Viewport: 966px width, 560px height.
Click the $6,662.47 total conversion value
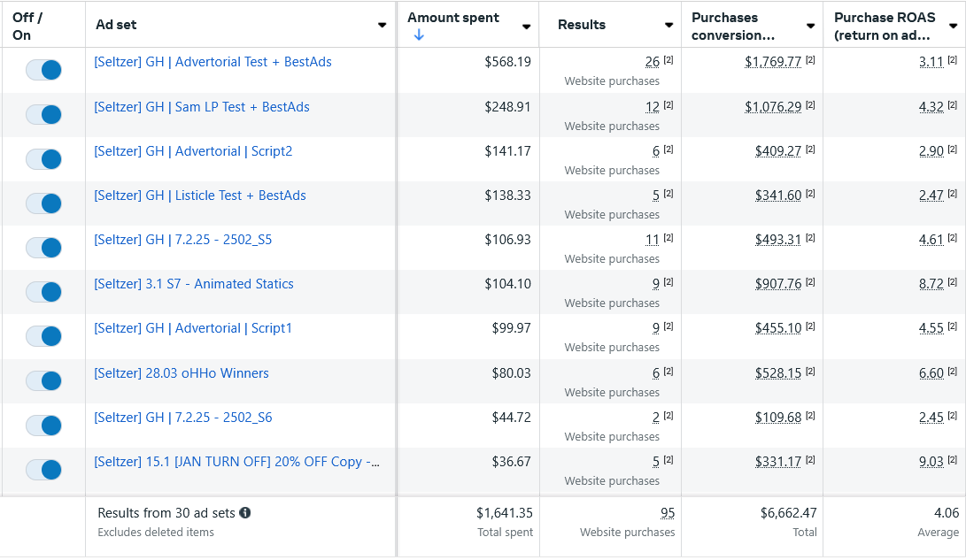[x=789, y=513]
